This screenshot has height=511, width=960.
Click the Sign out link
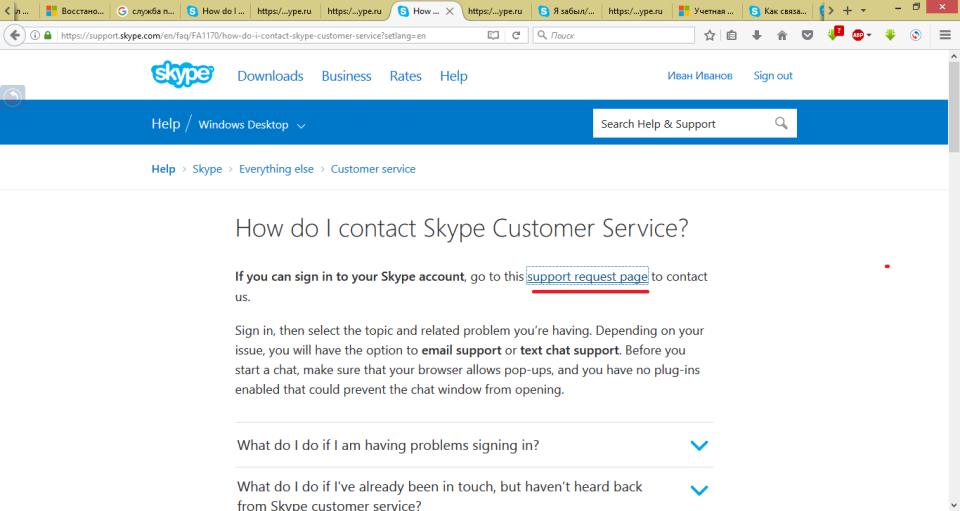point(772,76)
